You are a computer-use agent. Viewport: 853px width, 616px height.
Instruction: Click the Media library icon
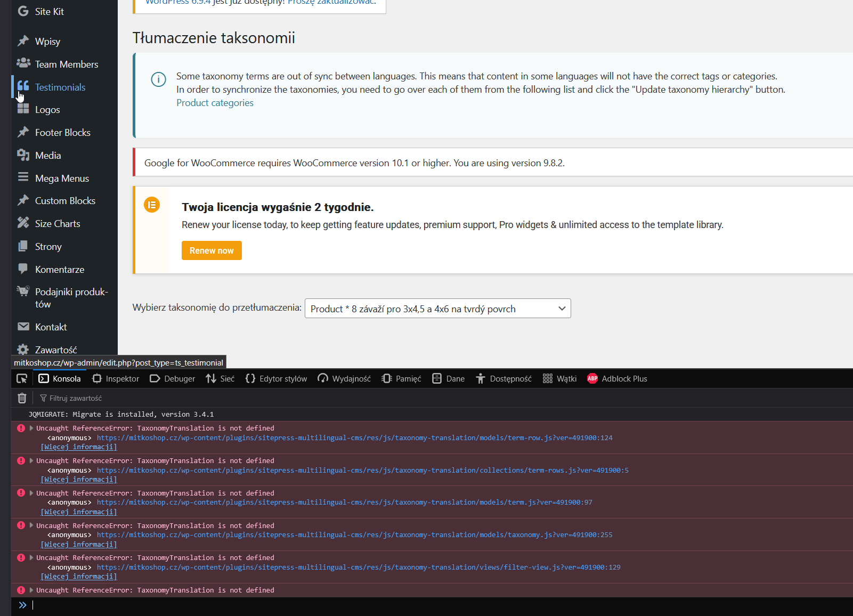tap(23, 155)
